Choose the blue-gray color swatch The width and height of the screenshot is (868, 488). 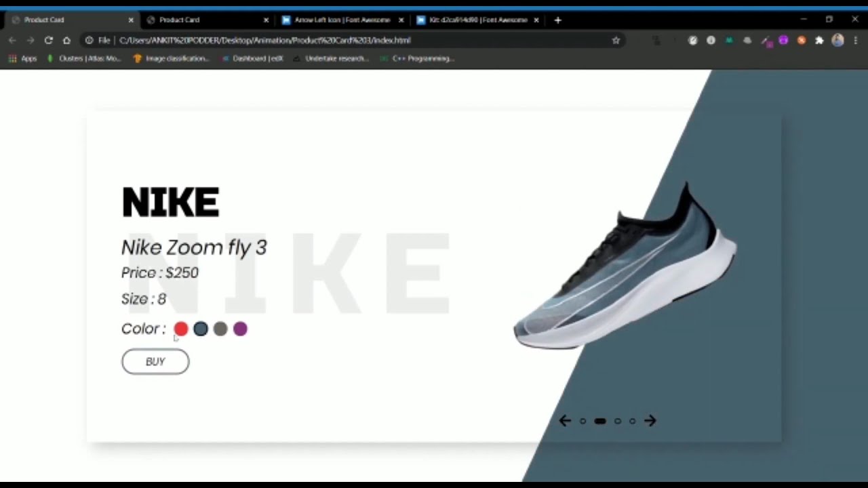tap(200, 329)
